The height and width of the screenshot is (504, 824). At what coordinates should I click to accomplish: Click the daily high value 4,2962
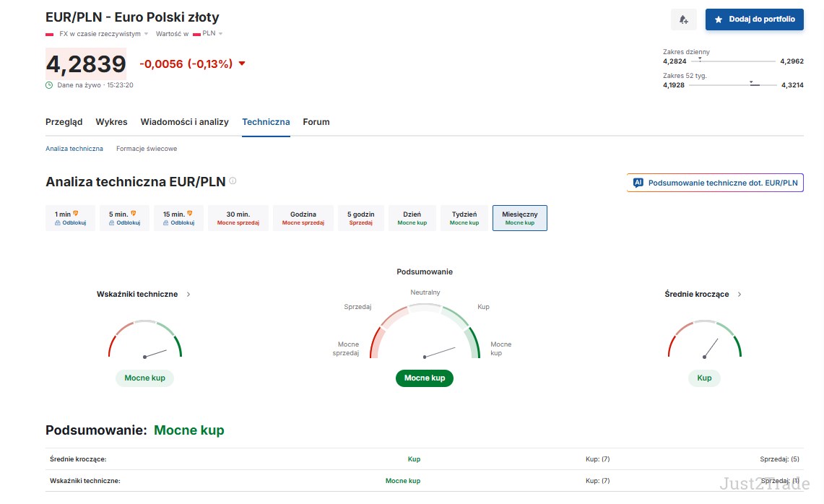pos(792,61)
